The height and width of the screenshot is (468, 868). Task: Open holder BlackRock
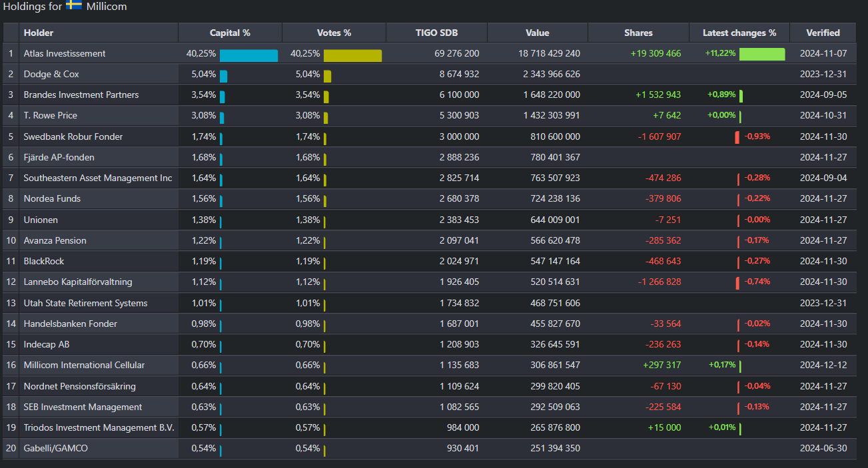44,261
